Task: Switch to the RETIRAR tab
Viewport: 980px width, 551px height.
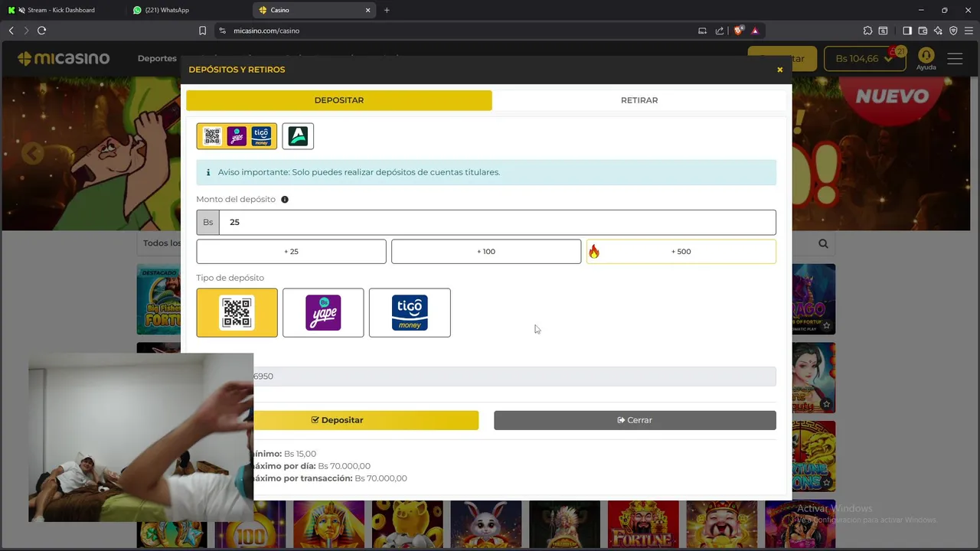Action: 639,100
